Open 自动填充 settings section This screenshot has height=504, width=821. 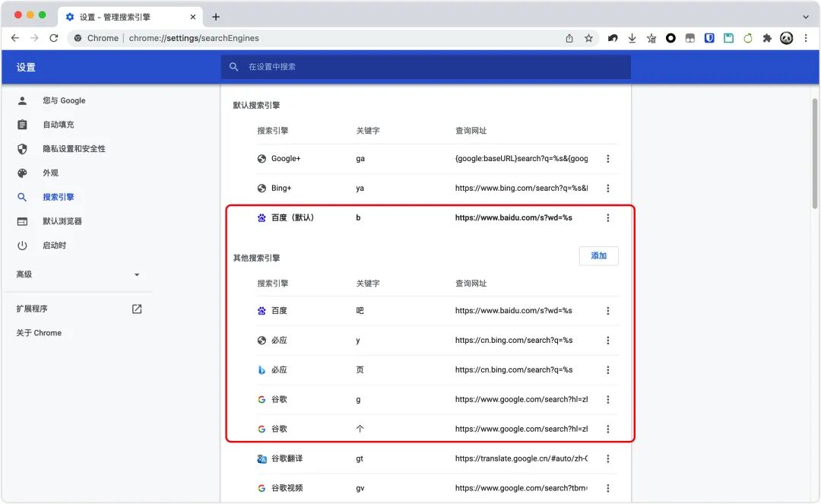pyautogui.click(x=58, y=125)
